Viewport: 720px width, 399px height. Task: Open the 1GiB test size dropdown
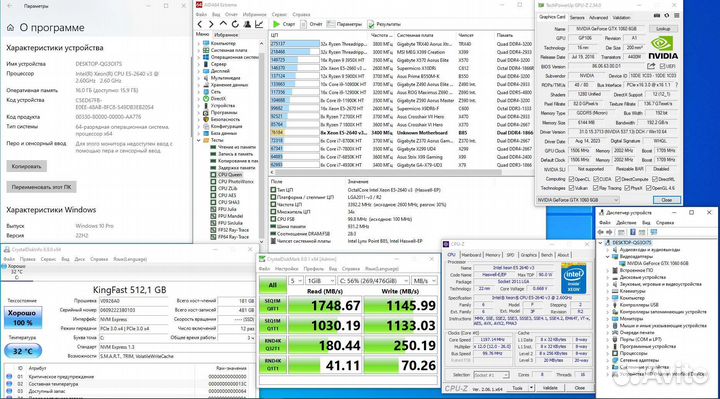(321, 281)
